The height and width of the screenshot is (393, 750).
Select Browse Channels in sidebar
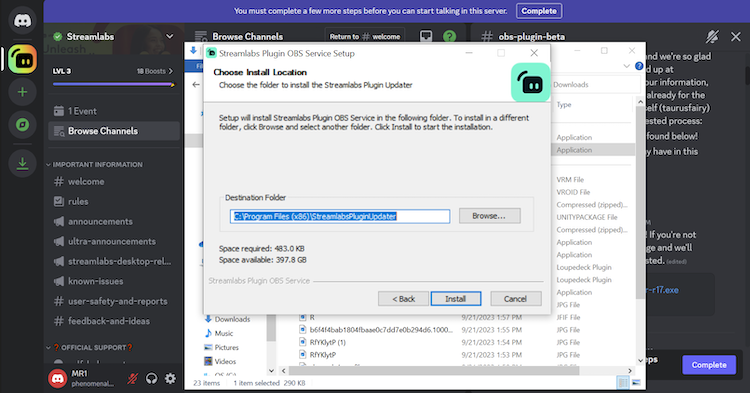coord(114,131)
